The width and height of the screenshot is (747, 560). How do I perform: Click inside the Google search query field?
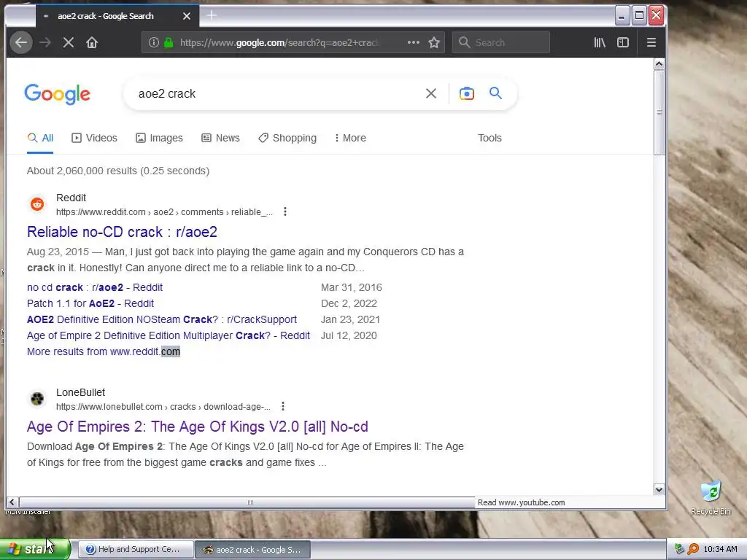coord(276,94)
